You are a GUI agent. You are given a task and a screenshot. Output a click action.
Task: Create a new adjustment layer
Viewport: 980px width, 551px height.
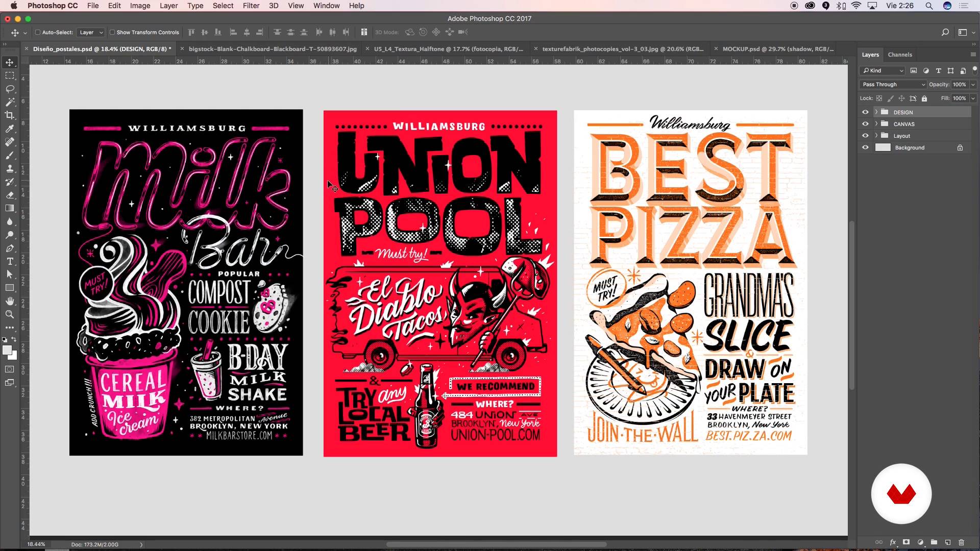click(920, 542)
